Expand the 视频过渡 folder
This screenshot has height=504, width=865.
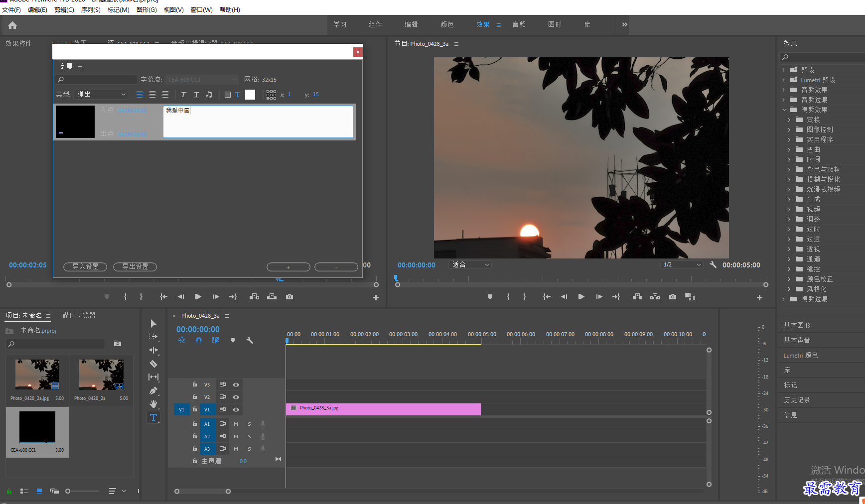click(x=784, y=299)
